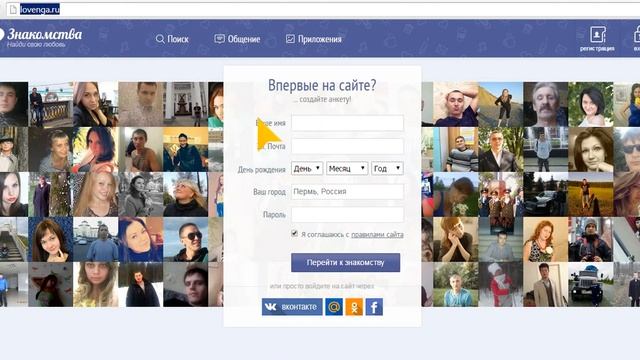Sign in via the Mail.ru @ icon
640x360 pixels.
click(x=334, y=307)
